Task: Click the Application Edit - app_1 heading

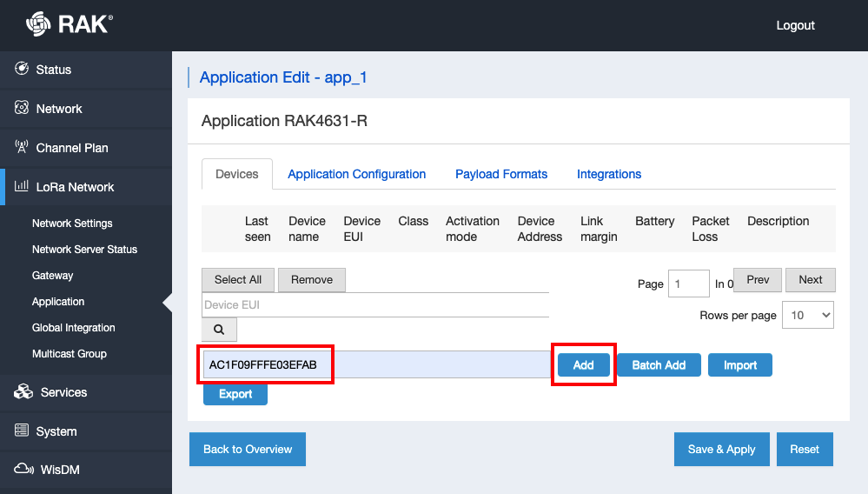Action: pyautogui.click(x=283, y=77)
